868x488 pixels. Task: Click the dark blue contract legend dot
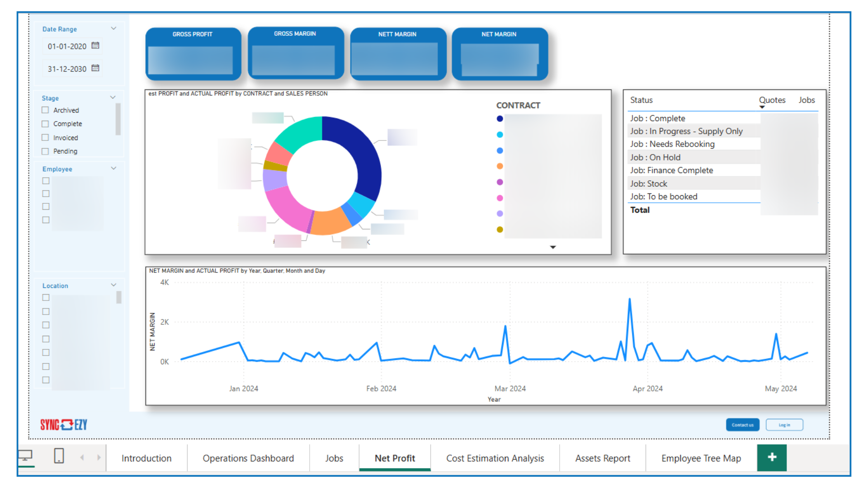[500, 119]
